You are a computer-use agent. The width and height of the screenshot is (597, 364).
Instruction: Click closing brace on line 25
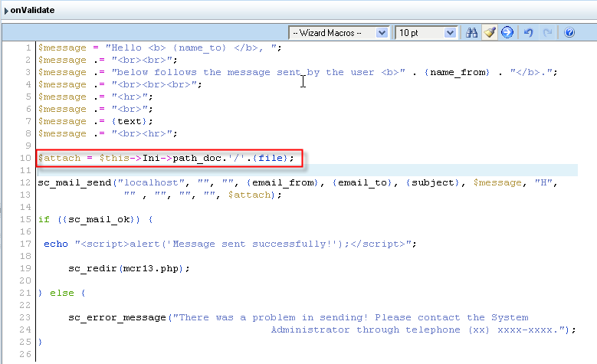(x=41, y=342)
